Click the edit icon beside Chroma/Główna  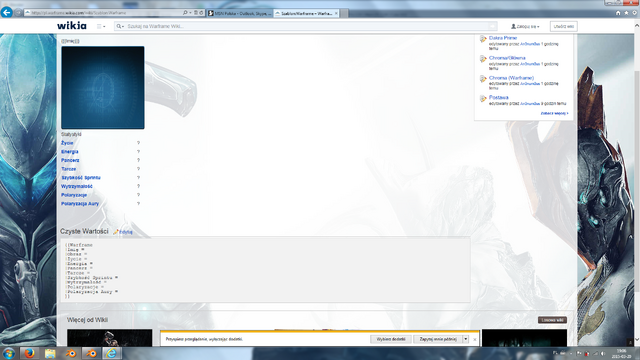[x=483, y=59]
